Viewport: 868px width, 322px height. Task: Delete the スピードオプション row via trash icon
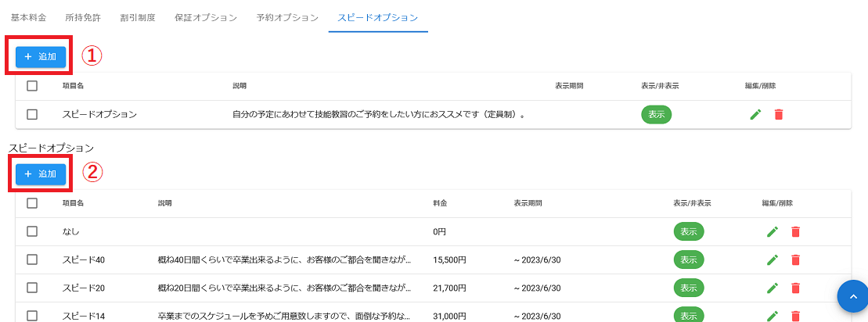point(778,115)
